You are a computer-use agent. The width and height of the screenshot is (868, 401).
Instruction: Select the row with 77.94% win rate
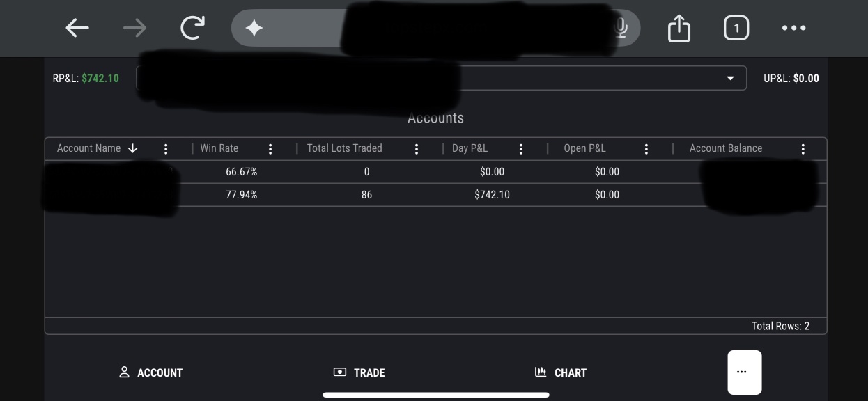(x=366, y=195)
